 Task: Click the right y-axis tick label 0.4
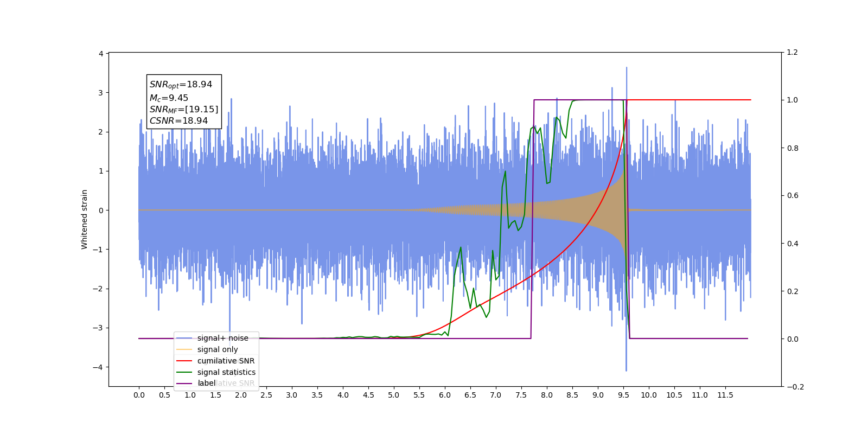(793, 244)
